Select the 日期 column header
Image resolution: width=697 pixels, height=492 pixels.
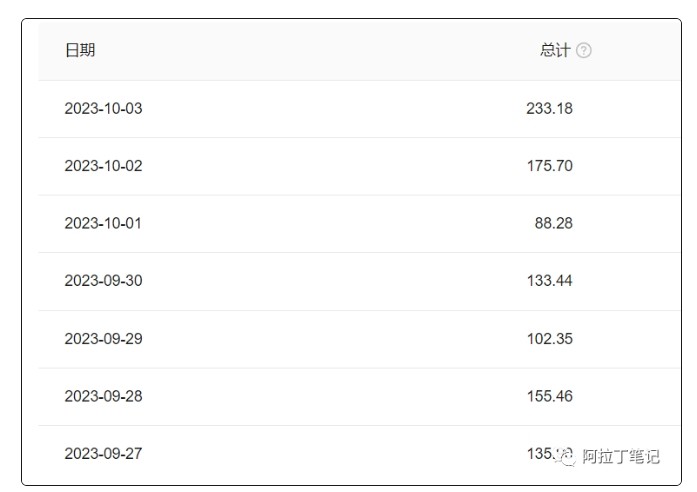coord(80,50)
